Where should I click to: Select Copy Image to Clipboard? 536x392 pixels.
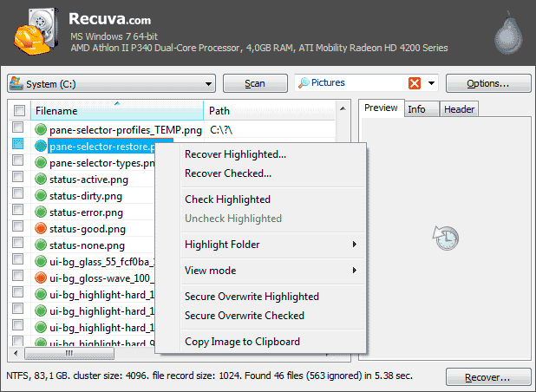(x=242, y=342)
